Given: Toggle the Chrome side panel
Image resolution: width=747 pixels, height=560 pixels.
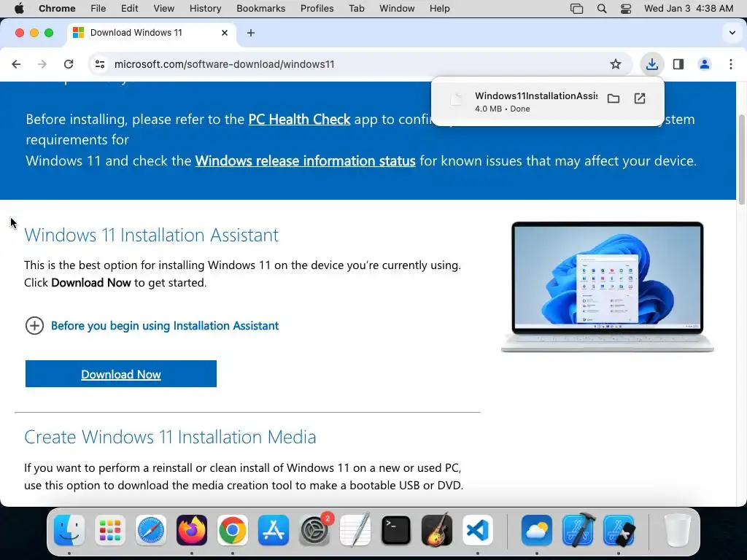Looking at the screenshot, I should click(x=678, y=64).
